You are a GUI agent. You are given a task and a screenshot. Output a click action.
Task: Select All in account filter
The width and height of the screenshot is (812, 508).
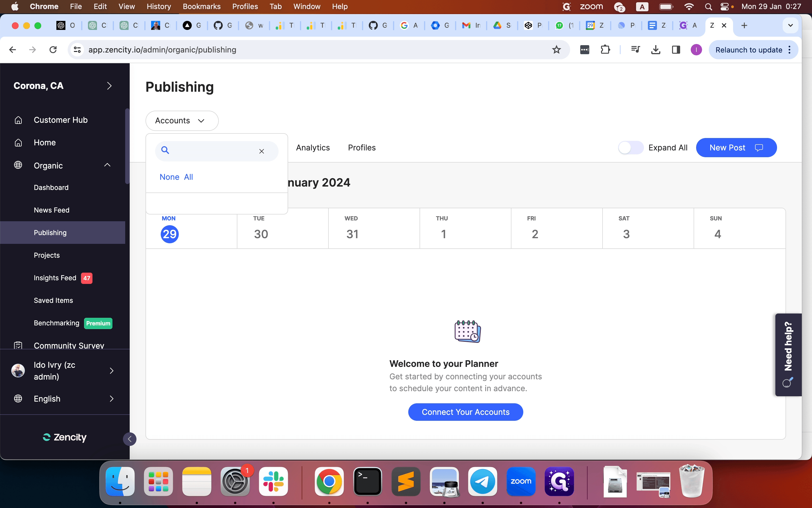[189, 177]
